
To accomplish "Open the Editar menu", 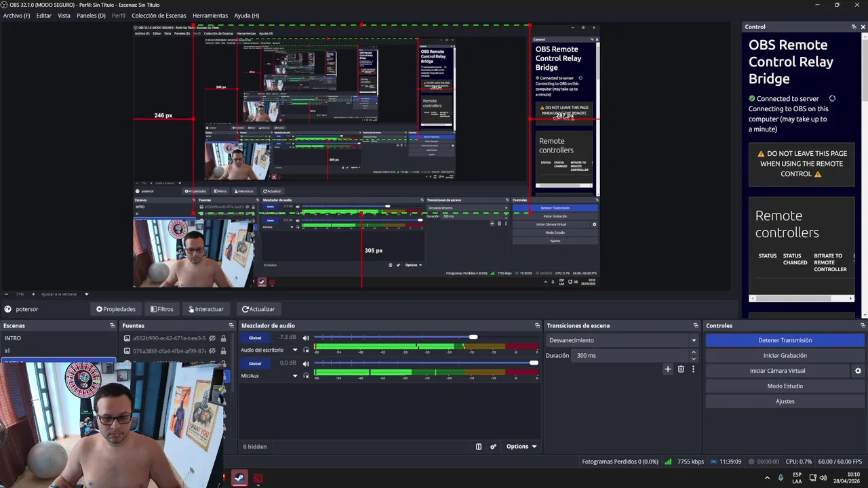I will point(43,16).
